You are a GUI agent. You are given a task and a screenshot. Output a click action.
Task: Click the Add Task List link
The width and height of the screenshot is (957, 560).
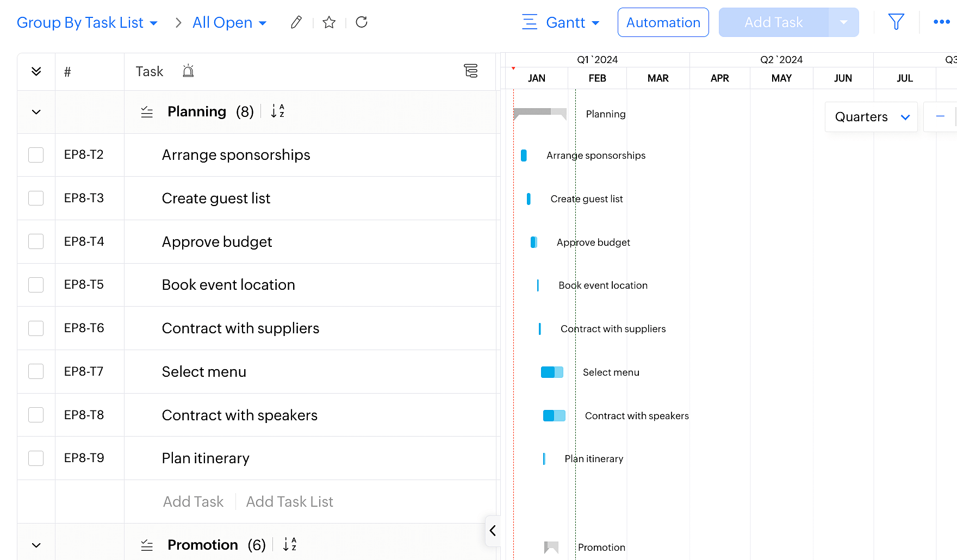pyautogui.click(x=289, y=502)
